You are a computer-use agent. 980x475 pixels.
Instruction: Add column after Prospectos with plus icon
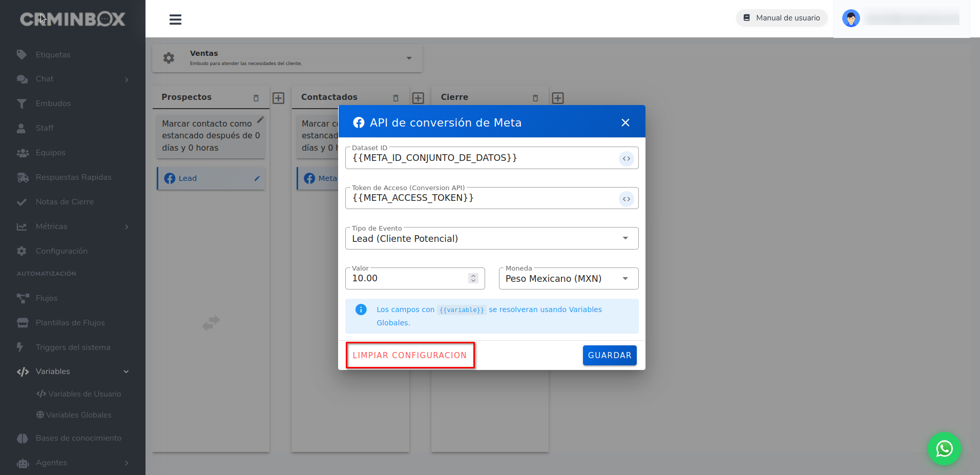point(278,98)
